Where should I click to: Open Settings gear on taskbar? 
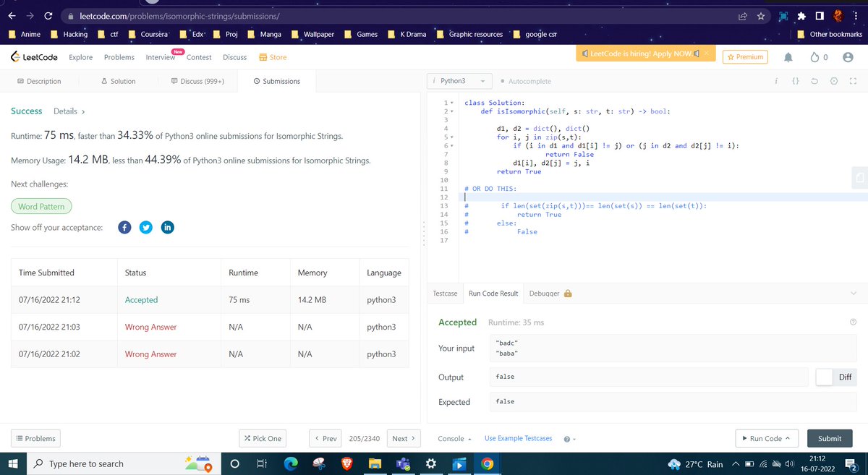point(431,463)
